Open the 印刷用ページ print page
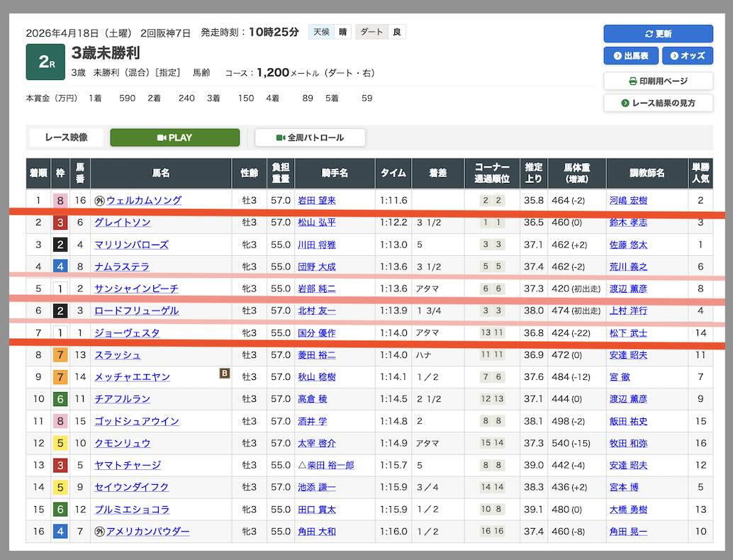The width and height of the screenshot is (733, 560). (658, 81)
